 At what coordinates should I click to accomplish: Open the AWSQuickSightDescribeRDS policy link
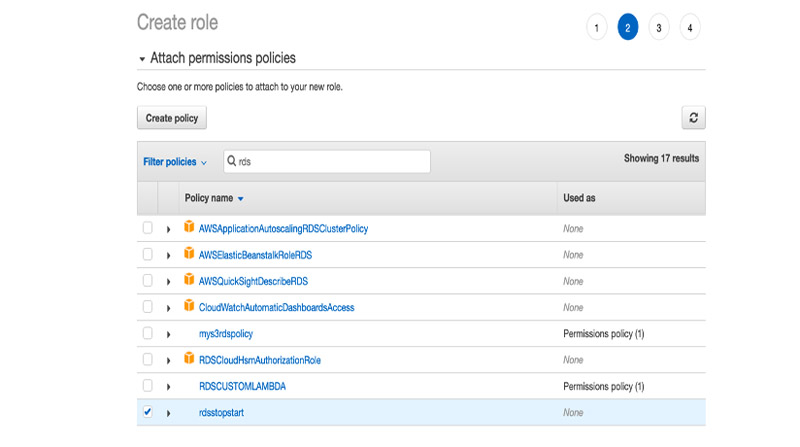(253, 281)
